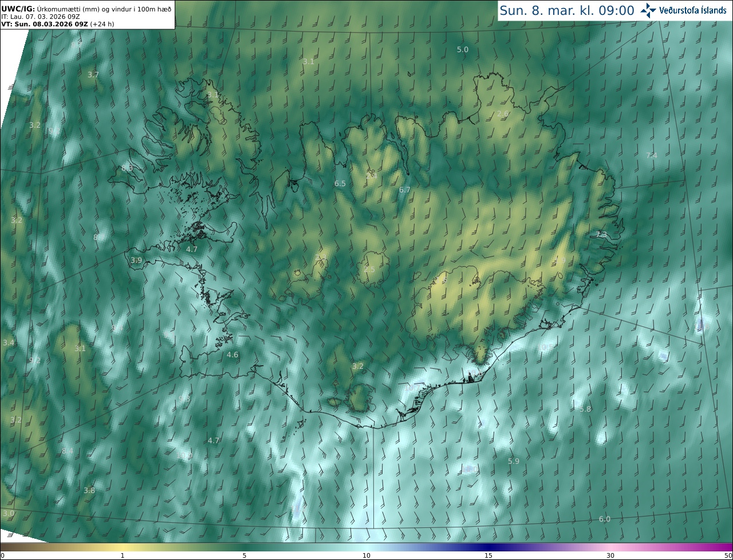Click the 'UWC/IG: Úrkomumætti (mm)' title line

coord(86,9)
